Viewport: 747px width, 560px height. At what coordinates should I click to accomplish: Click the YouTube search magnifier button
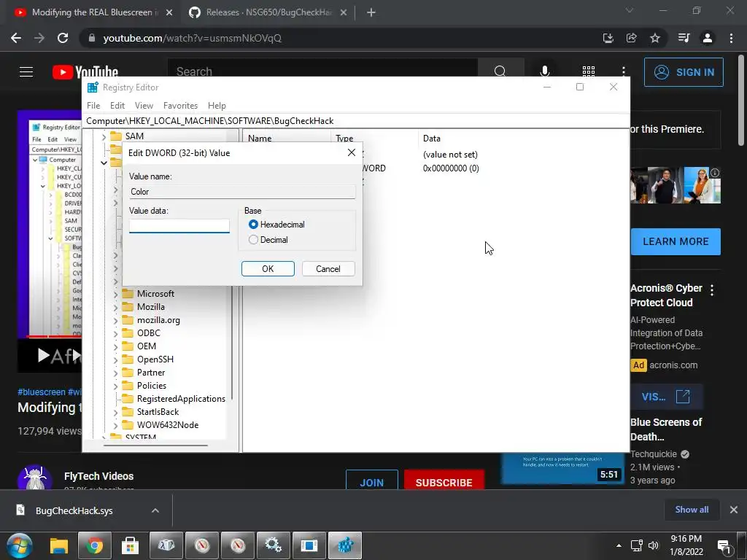[500, 71]
